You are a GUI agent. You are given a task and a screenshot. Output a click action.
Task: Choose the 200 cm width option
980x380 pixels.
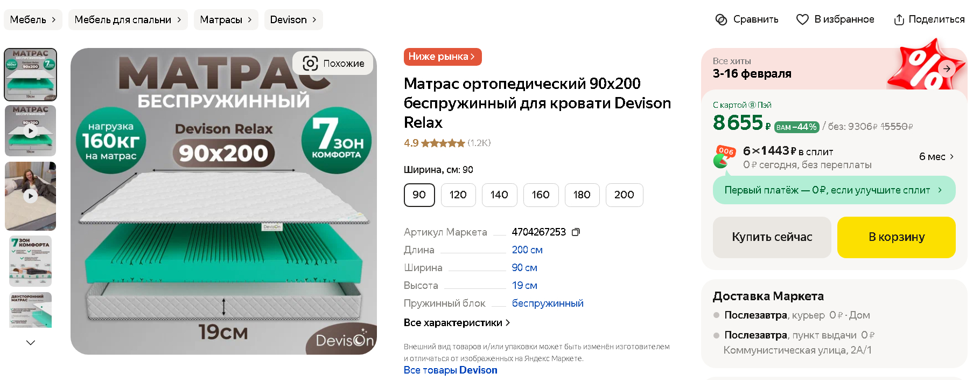(x=624, y=195)
